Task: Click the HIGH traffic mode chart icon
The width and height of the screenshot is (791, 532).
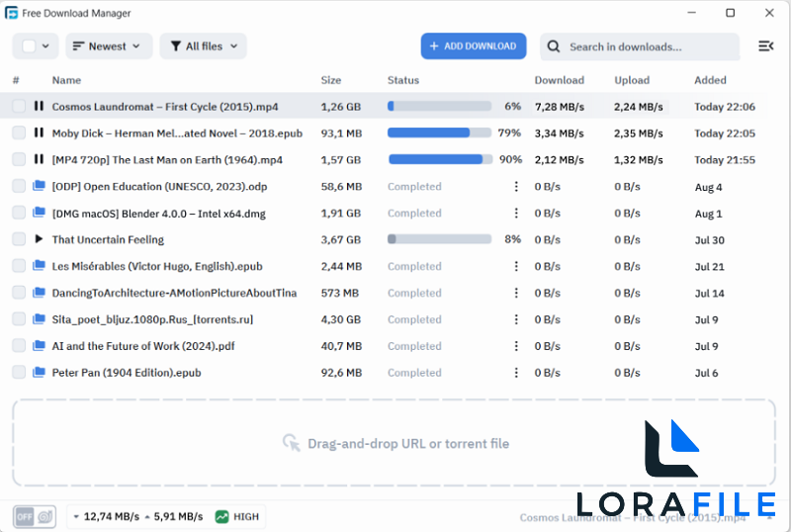Action: pyautogui.click(x=221, y=516)
